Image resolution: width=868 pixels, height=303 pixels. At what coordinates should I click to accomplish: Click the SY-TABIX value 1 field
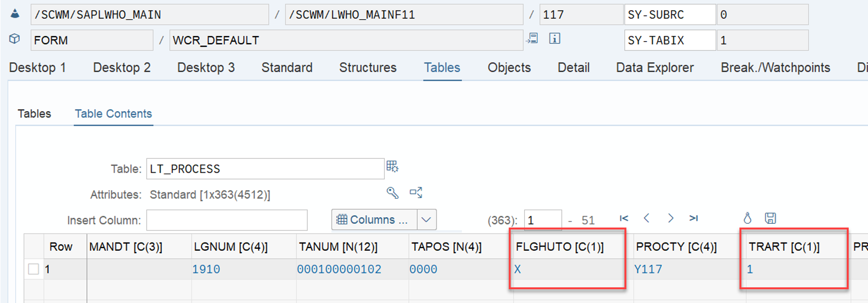pos(763,40)
